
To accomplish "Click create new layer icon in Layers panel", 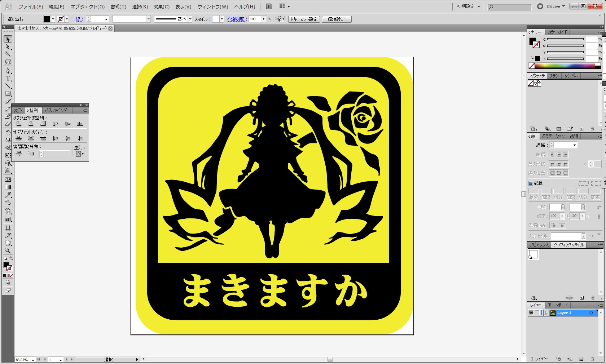I will [581, 359].
